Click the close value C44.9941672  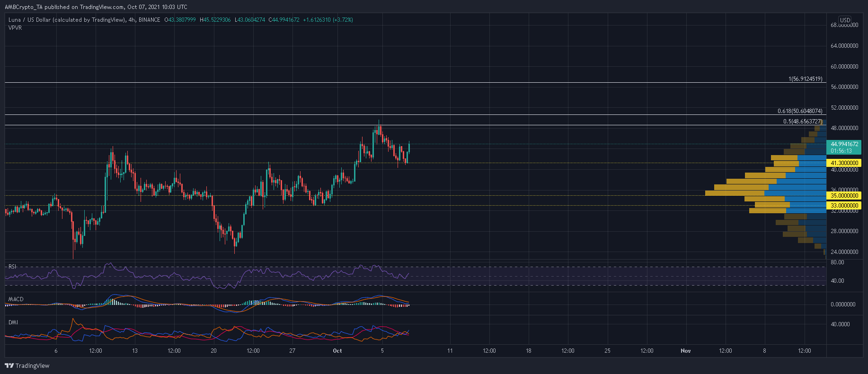[x=284, y=20]
